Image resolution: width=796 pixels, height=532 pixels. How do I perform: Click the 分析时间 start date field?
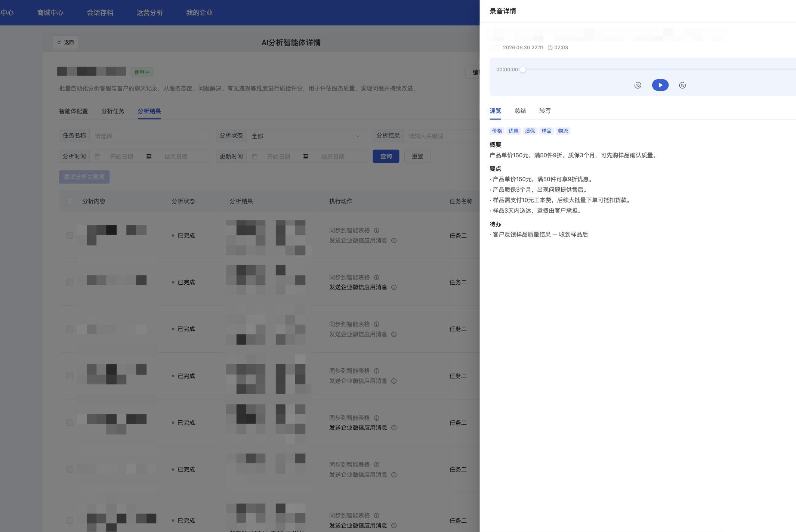[122, 157]
